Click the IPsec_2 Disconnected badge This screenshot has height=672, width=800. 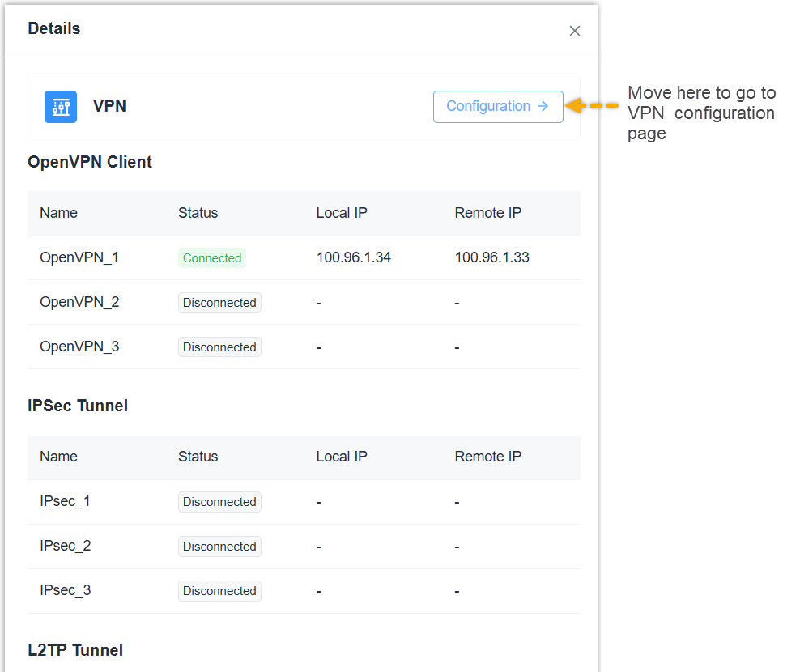click(219, 547)
